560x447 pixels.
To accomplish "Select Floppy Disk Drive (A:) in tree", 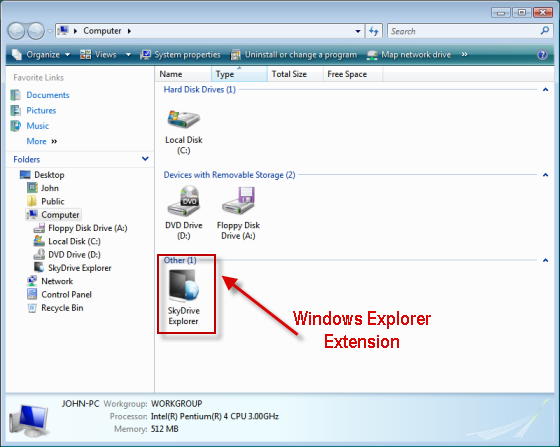I will (x=80, y=228).
